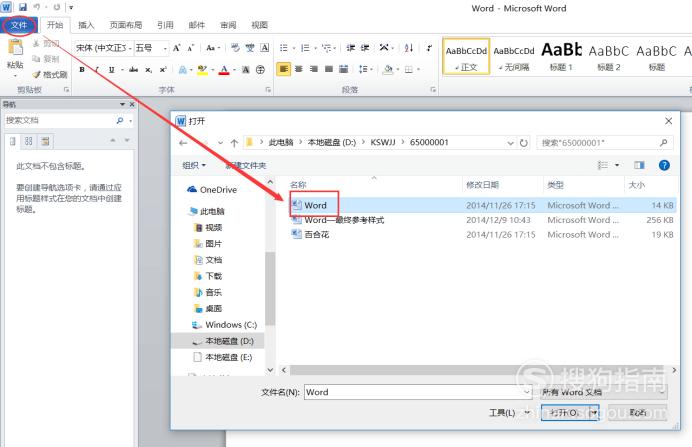Open the font size dropdown
The image size is (692, 447).
pyautogui.click(x=165, y=48)
